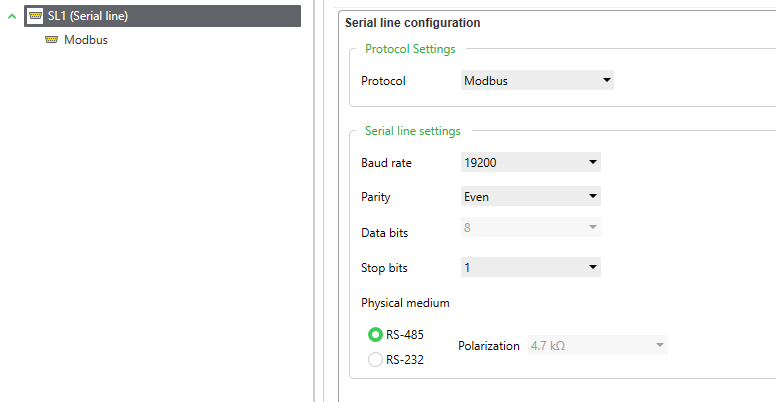Click the disabled Data bits combo box
This screenshot has height=402, width=776.
531,227
